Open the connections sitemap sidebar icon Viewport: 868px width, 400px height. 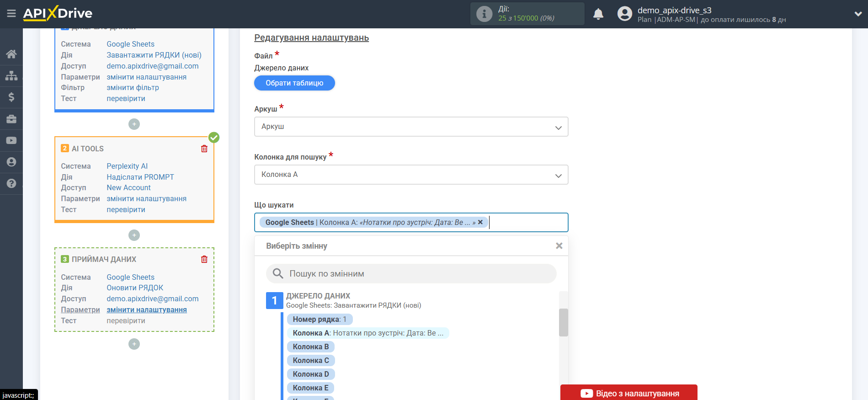[11, 75]
